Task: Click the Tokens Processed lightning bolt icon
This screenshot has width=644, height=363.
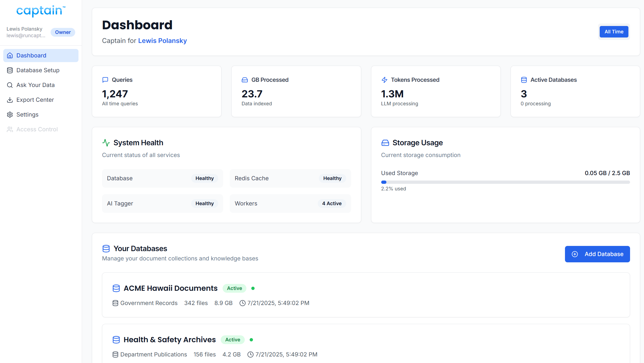Action: pos(384,80)
